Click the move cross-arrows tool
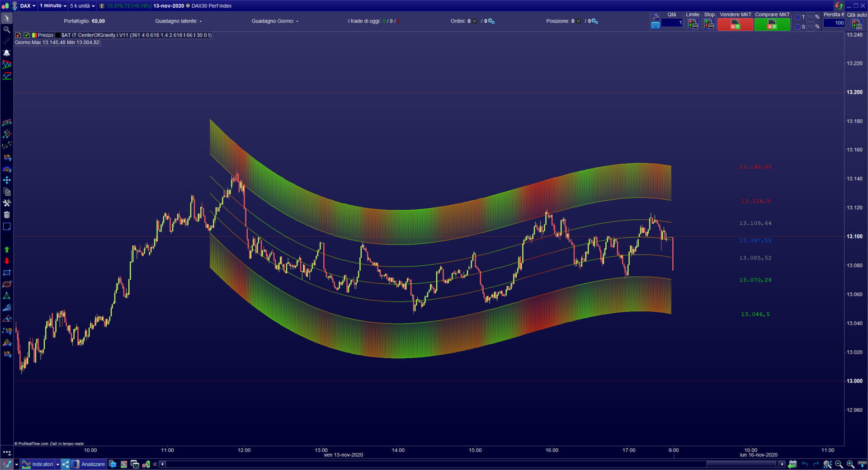This screenshot has height=470, width=868. coord(7,180)
